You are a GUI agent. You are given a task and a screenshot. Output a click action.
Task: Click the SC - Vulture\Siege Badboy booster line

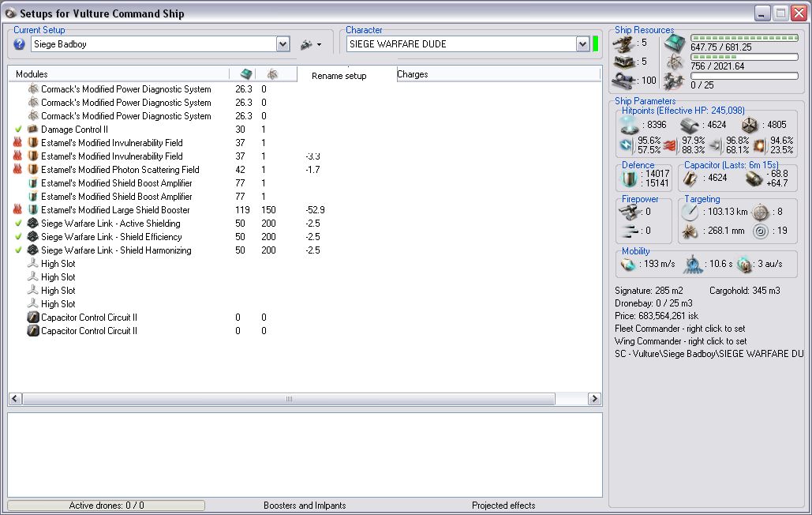(709, 354)
